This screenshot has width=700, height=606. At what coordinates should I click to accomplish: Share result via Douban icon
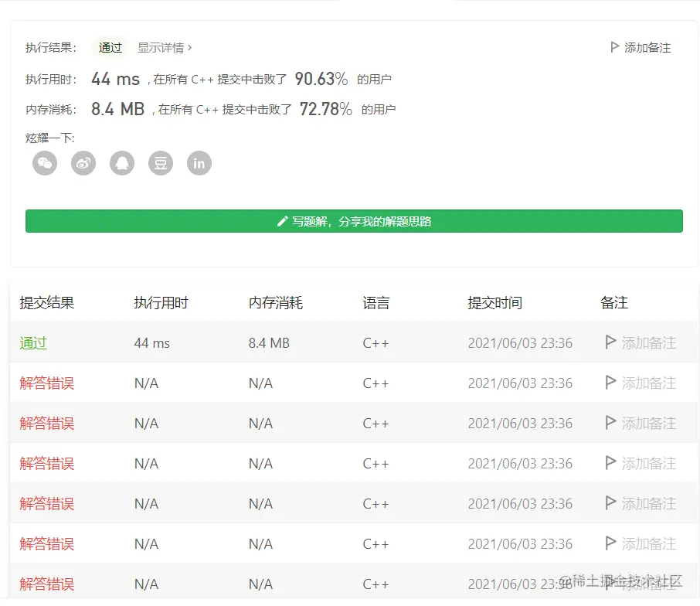(161, 163)
